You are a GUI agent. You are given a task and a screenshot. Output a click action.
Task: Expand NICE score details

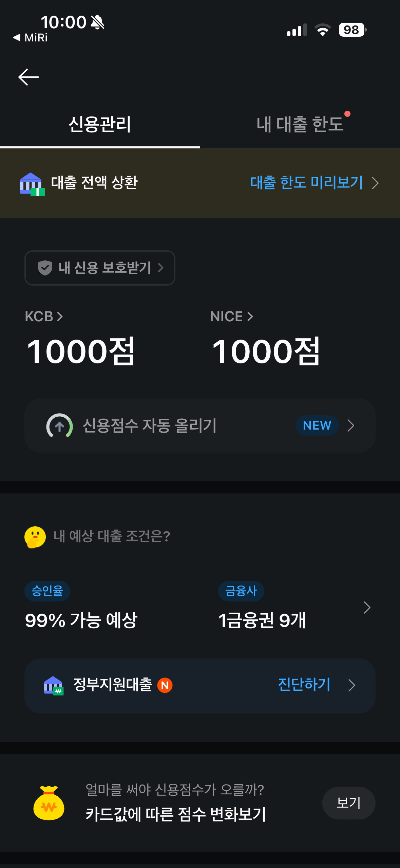tap(231, 317)
